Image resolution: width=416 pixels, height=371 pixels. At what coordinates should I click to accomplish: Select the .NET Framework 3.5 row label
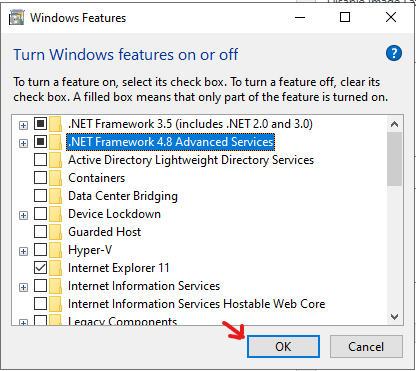190,124
